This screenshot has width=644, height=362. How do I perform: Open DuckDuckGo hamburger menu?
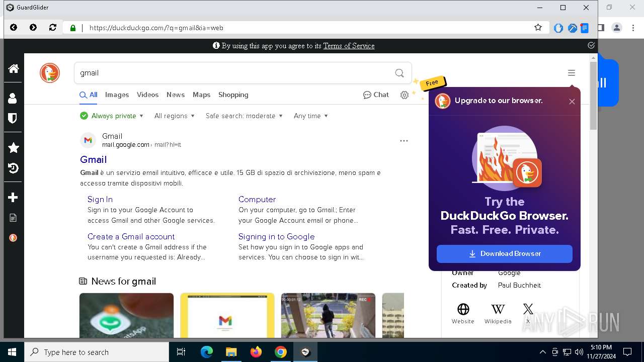pyautogui.click(x=572, y=73)
